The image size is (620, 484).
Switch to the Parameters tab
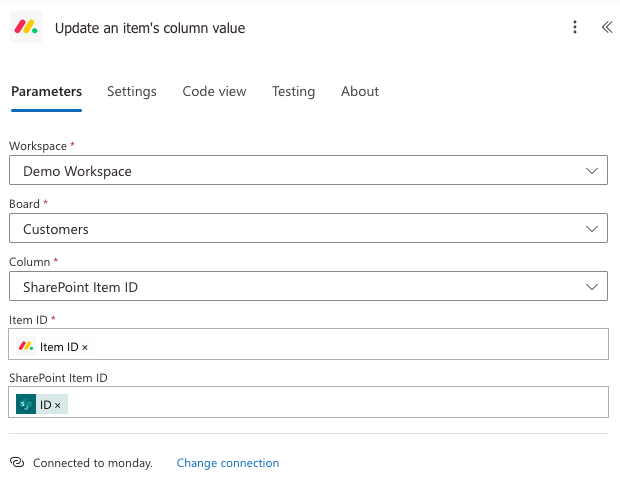(47, 91)
